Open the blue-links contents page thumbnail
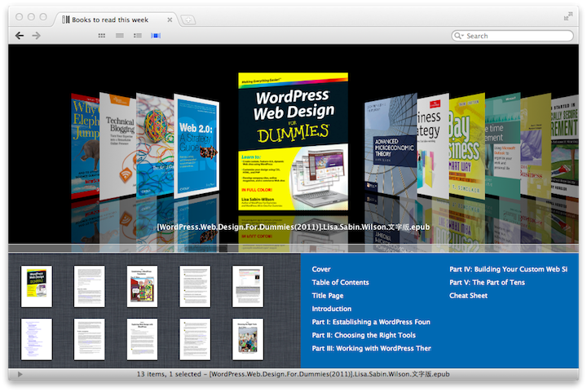 click(37, 339)
